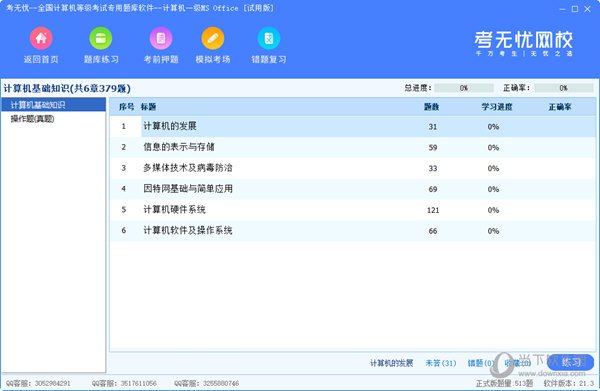The width and height of the screenshot is (600, 391).
Task: Click 软件版本 21.3 status entry
Action: click(569, 383)
